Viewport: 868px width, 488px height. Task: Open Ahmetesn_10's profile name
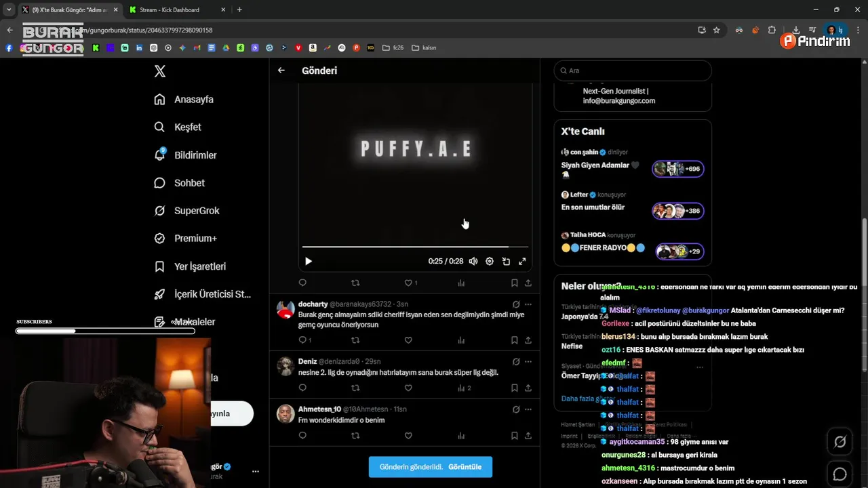319,409
